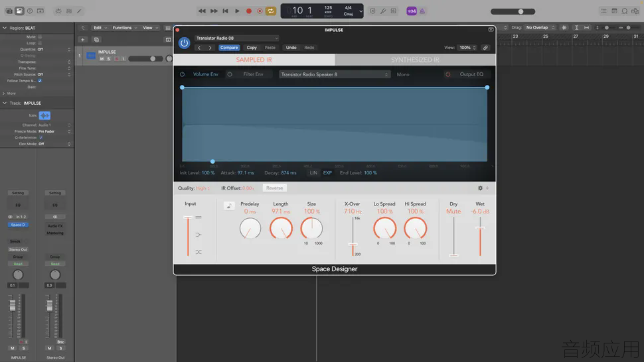Click the red Record button

248,11
